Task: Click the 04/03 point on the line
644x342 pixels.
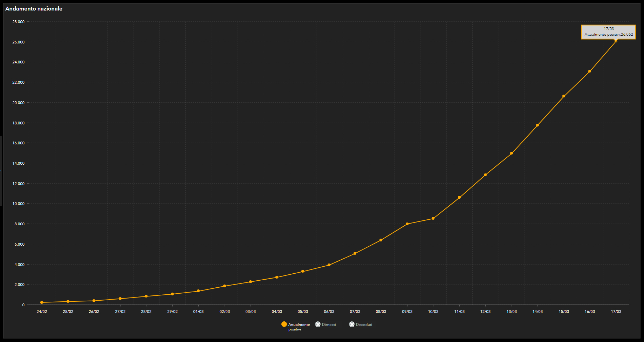Action: pyautogui.click(x=277, y=277)
